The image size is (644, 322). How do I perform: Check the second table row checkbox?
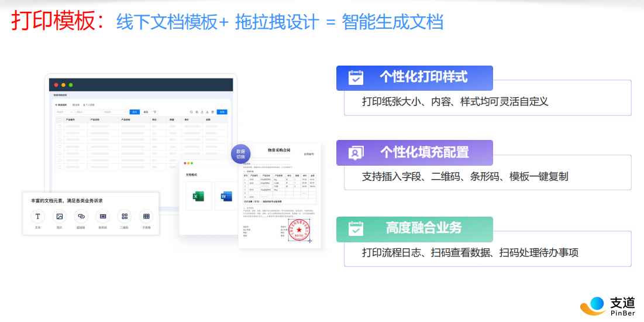[x=59, y=133]
